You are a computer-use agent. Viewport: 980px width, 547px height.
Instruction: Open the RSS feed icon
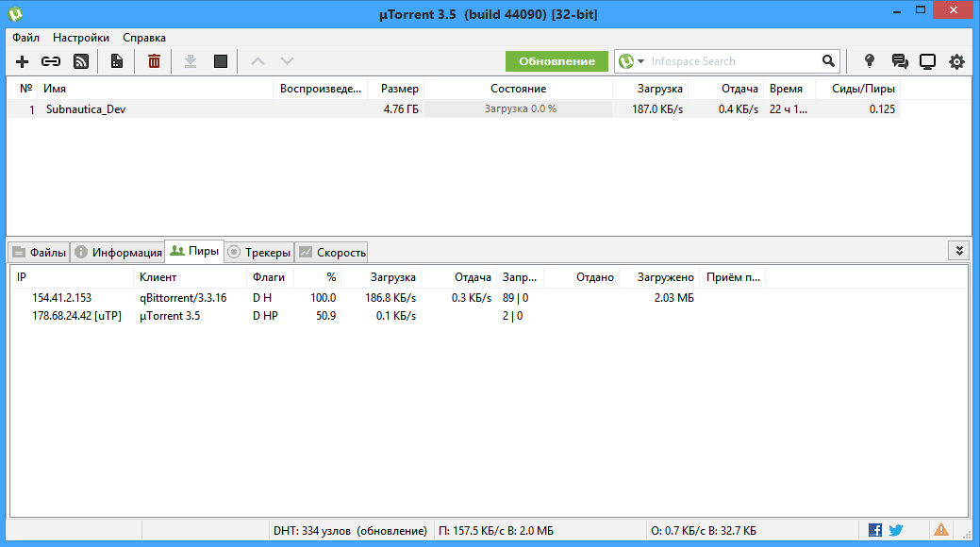[x=81, y=61]
